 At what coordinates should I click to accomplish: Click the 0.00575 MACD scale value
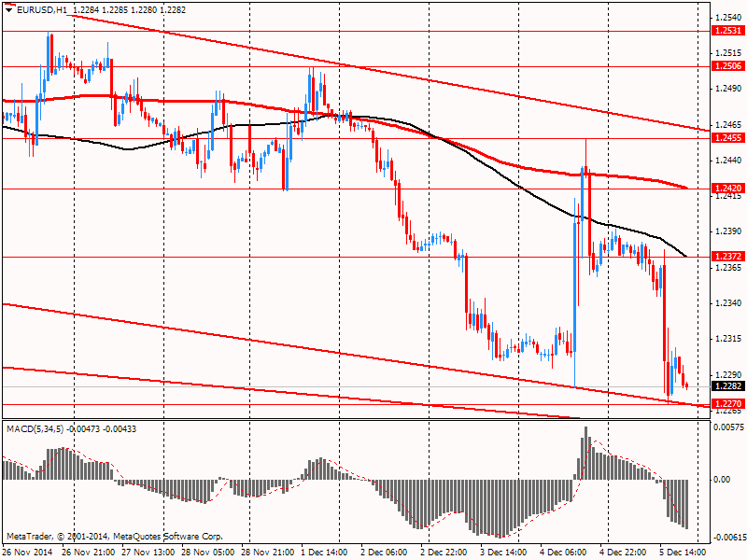click(728, 427)
